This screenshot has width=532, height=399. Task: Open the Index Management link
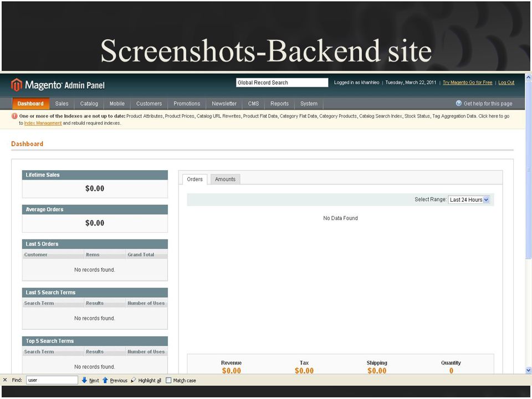(x=43, y=123)
